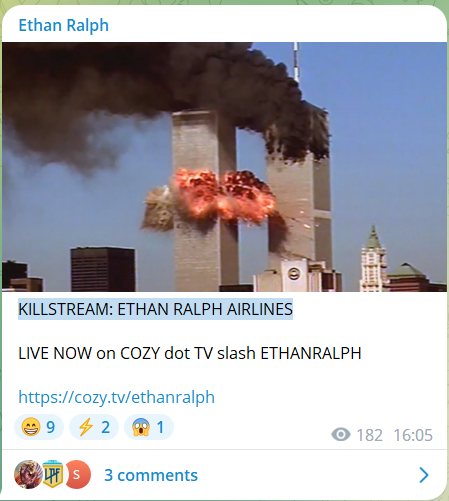Click the LIVE NOW on COZY text line

point(190,353)
